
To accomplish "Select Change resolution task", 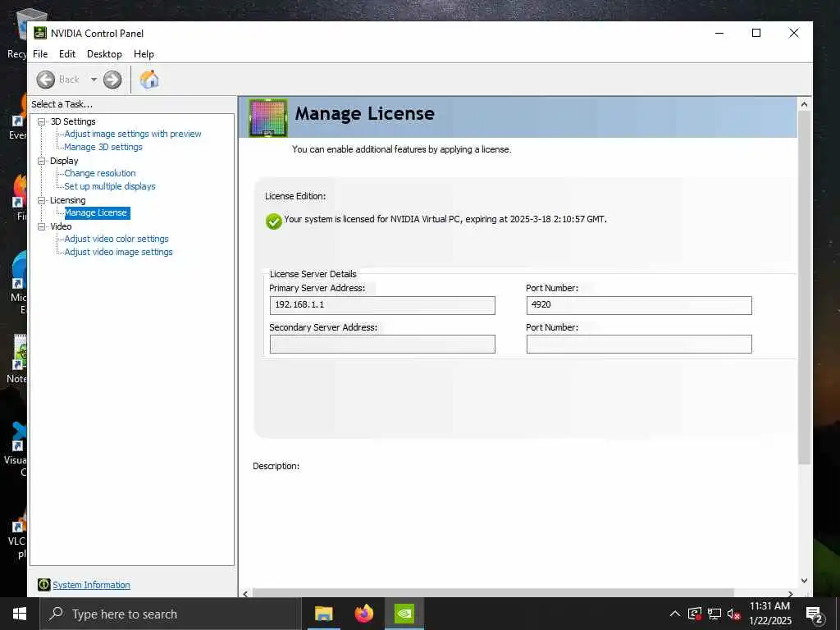I will tap(100, 173).
